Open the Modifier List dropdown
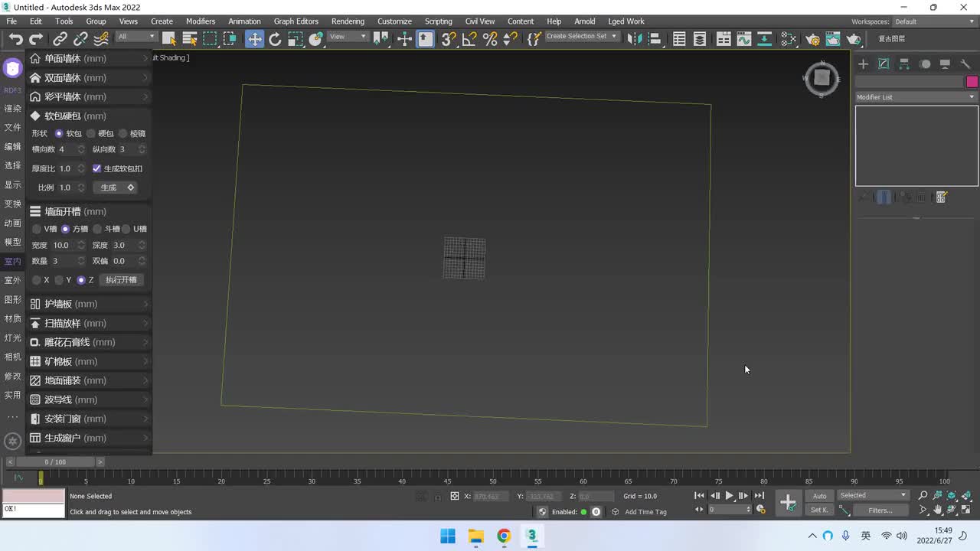Image resolution: width=980 pixels, height=551 pixels. tap(916, 97)
